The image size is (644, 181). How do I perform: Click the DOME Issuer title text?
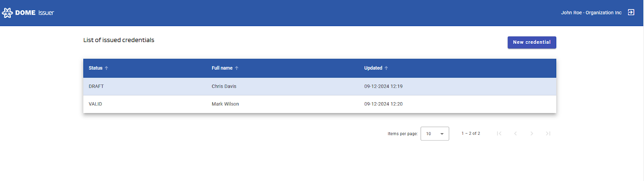click(35, 13)
